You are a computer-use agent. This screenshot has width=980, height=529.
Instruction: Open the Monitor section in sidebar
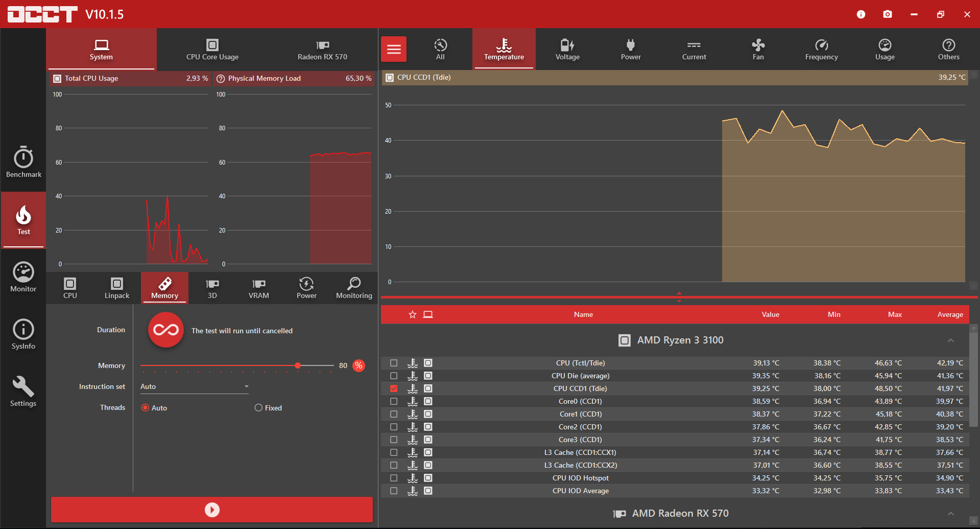click(x=23, y=277)
